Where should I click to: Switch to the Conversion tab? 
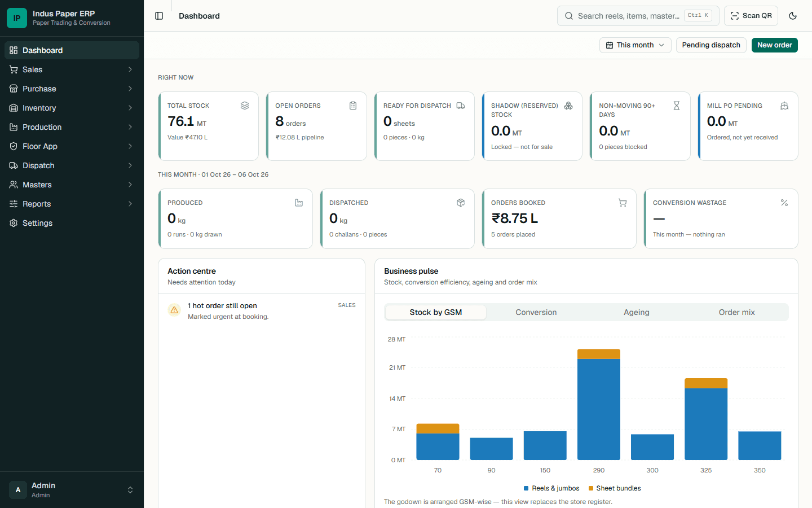536,312
